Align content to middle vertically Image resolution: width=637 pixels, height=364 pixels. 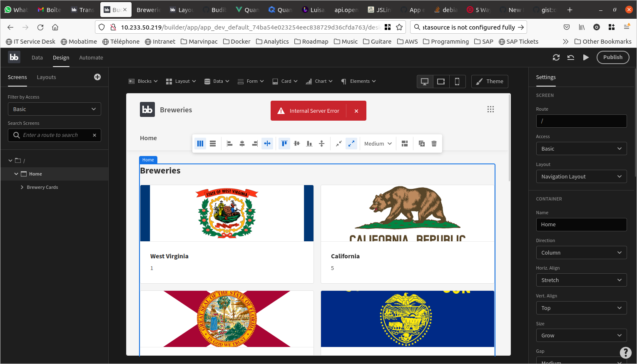pos(297,144)
